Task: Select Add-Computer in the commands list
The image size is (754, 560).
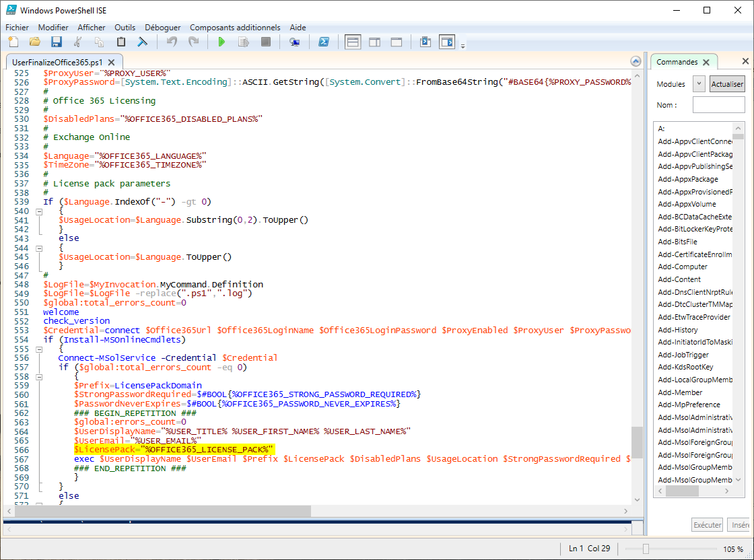Action: point(683,267)
